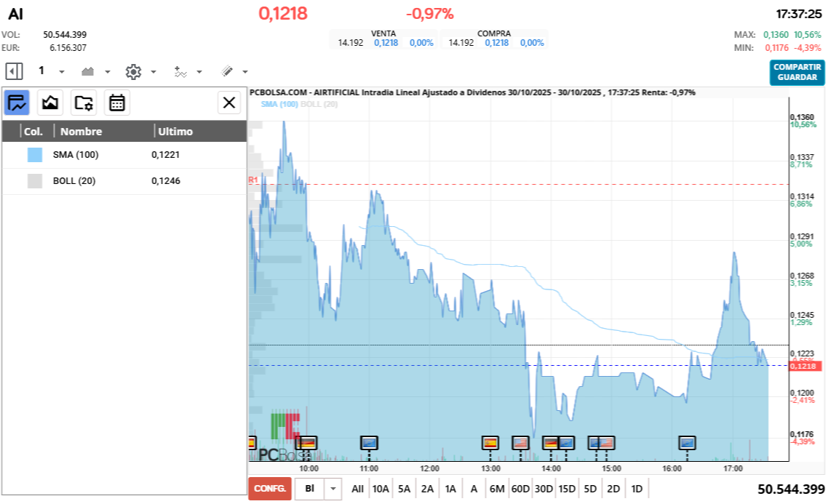Click the Spanish flag event marker at 13:00
This screenshot has height=504, width=836.
tap(490, 442)
